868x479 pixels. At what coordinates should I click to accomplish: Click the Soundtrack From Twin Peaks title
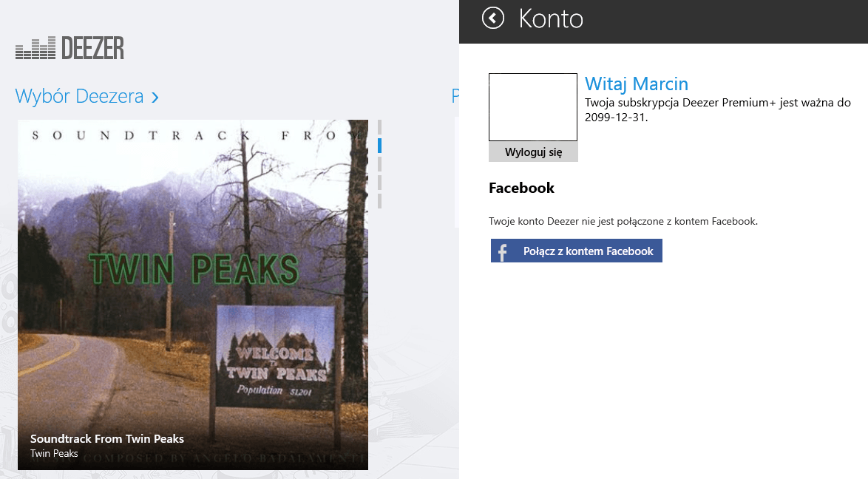pos(107,438)
